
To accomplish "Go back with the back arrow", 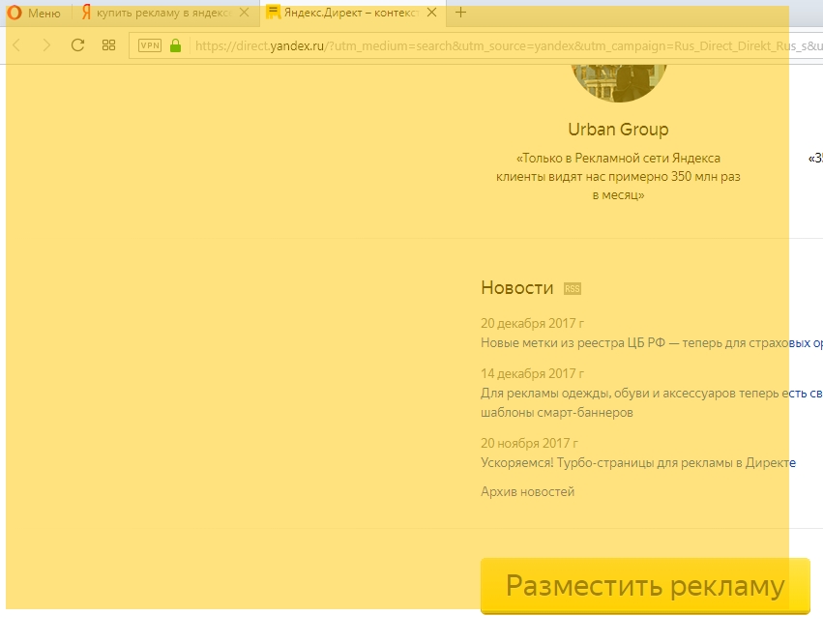I will (16, 45).
